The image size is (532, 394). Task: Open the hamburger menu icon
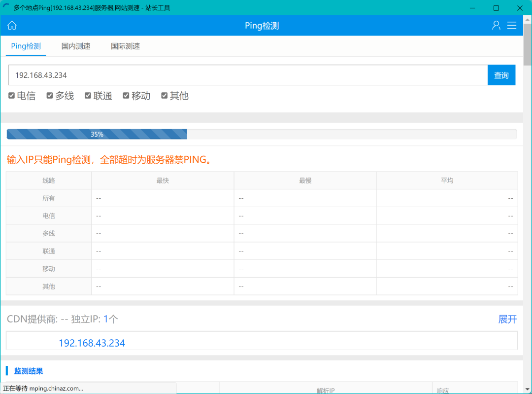(x=512, y=26)
